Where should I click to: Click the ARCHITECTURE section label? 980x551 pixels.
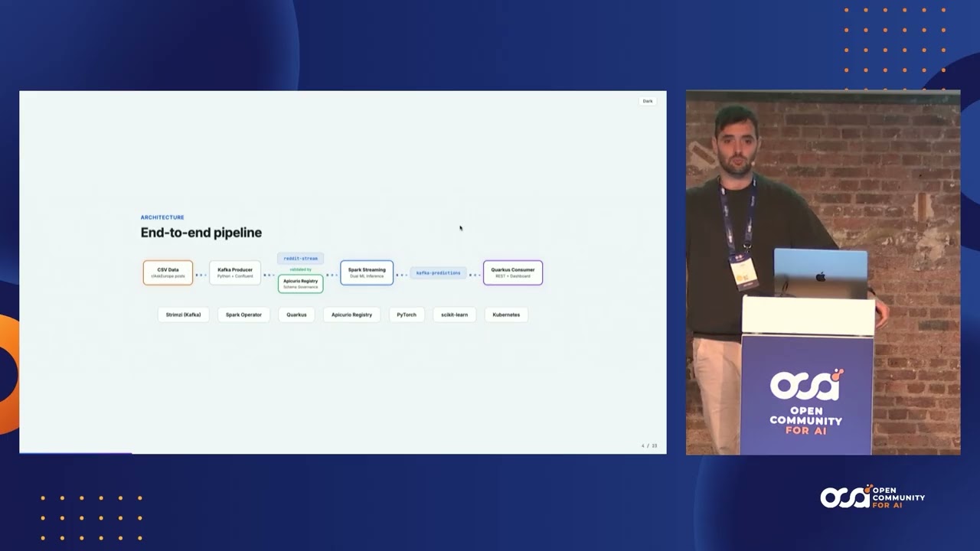pos(162,217)
